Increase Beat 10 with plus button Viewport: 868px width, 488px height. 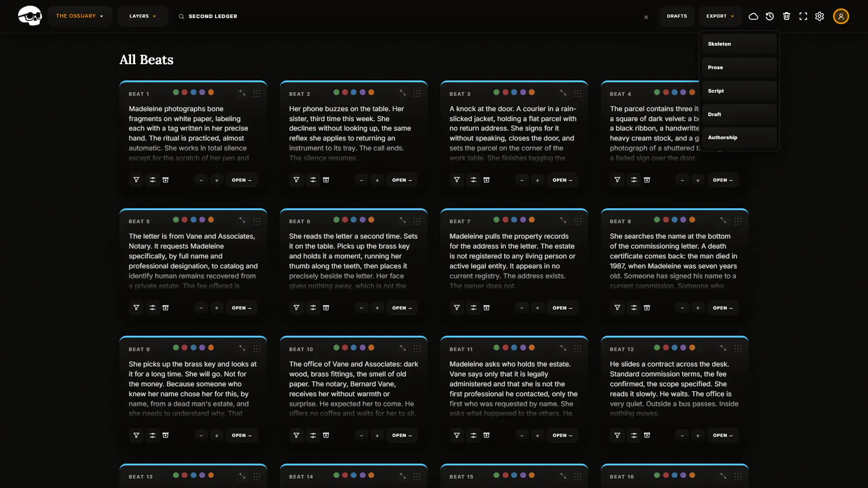[x=377, y=436]
